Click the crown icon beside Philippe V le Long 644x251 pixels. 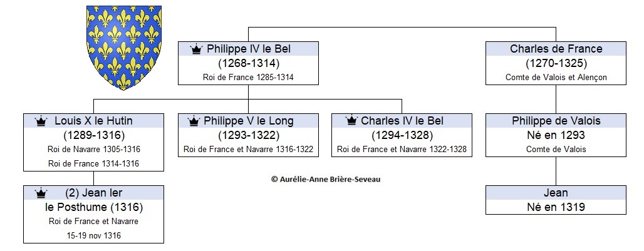point(194,121)
